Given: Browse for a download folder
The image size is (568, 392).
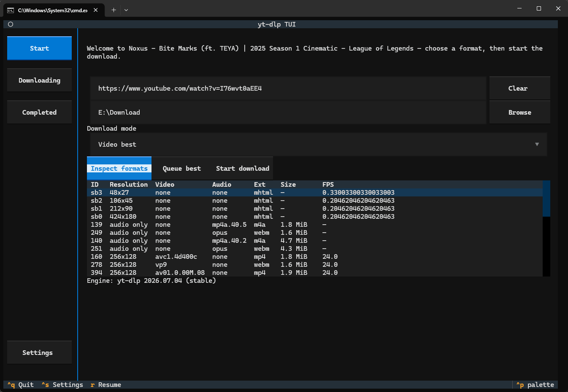Looking at the screenshot, I should click(519, 113).
